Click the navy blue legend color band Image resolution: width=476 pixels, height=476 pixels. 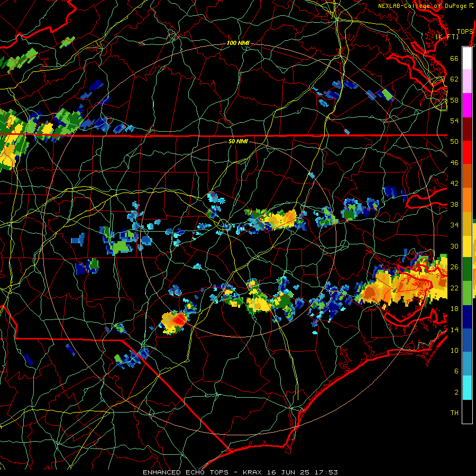point(467,317)
